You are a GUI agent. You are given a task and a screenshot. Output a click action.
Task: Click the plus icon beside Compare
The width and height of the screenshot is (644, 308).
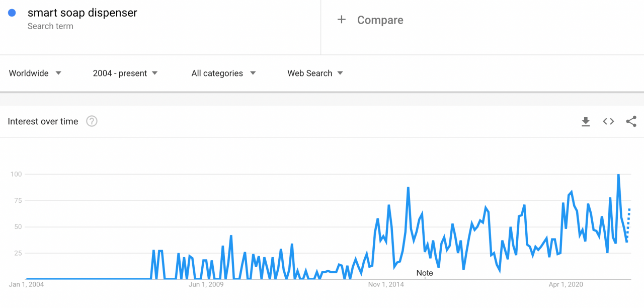point(342,20)
